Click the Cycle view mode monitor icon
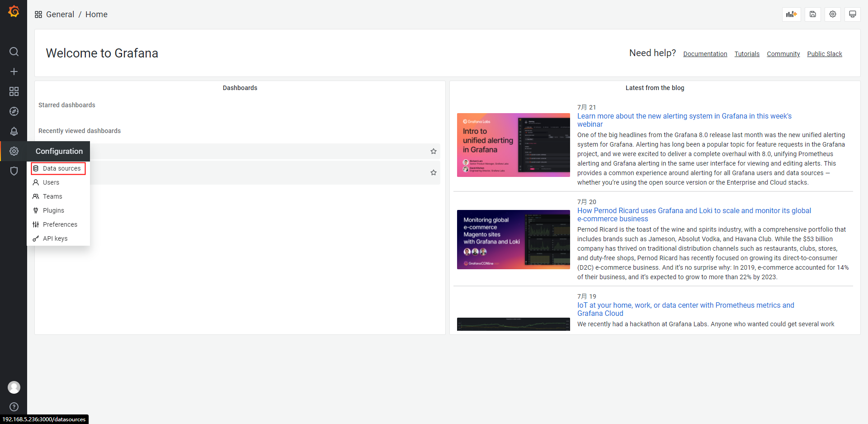This screenshot has height=424, width=868. [x=853, y=14]
